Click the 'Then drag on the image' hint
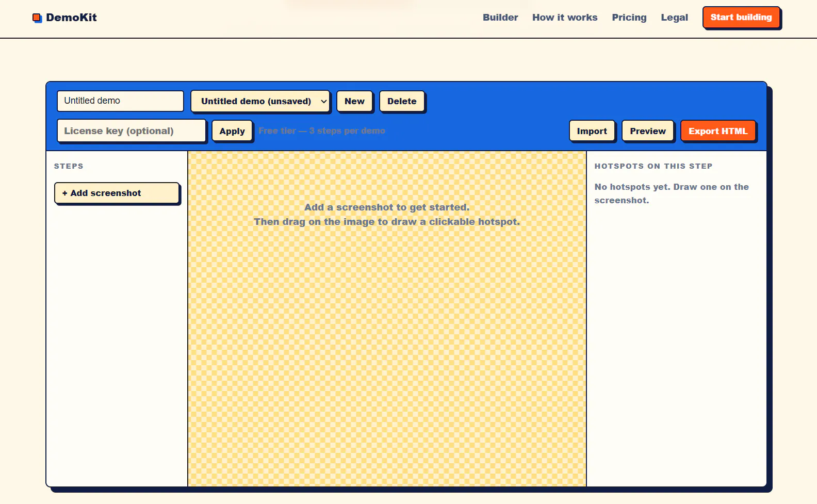Viewport: 817px width, 504px height. point(387,222)
